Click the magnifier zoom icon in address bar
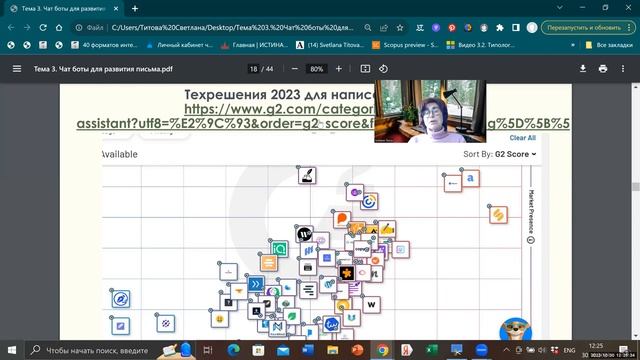 368,28
